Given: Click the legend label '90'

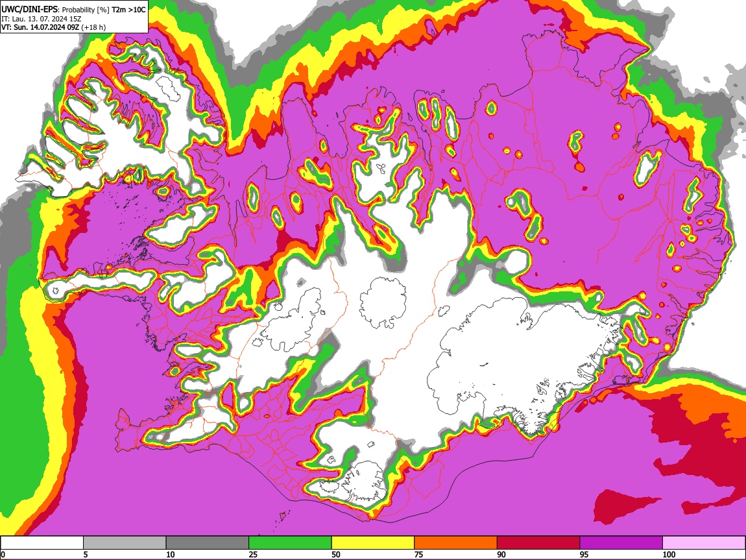Looking at the screenshot, I should [502, 554].
